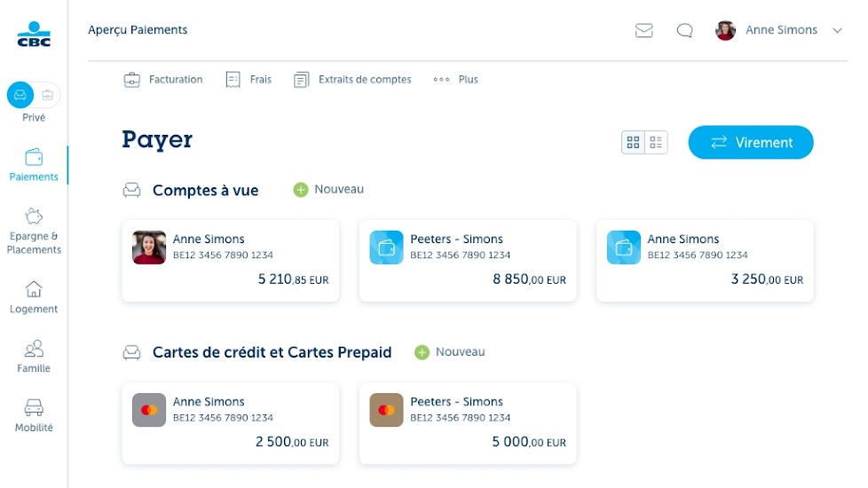Expand the Plus more options menu
This screenshot has height=488, width=868.
coord(455,80)
